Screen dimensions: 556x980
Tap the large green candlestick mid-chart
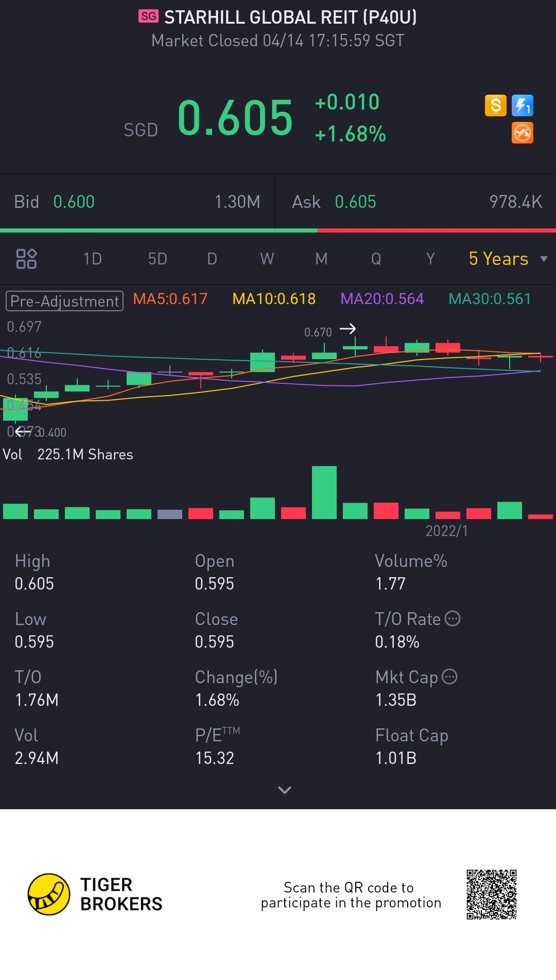coord(263,362)
